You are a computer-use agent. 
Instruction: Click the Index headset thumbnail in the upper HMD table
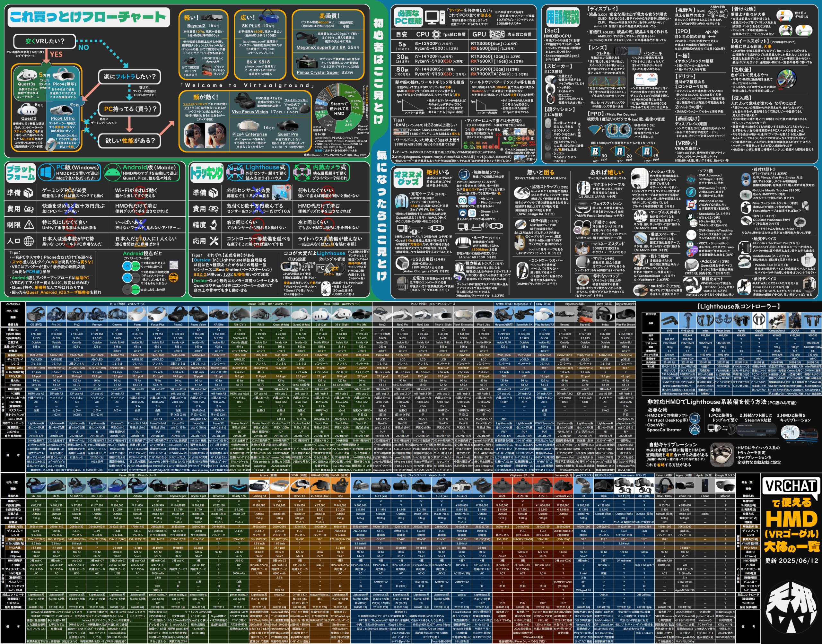[x=605, y=315]
